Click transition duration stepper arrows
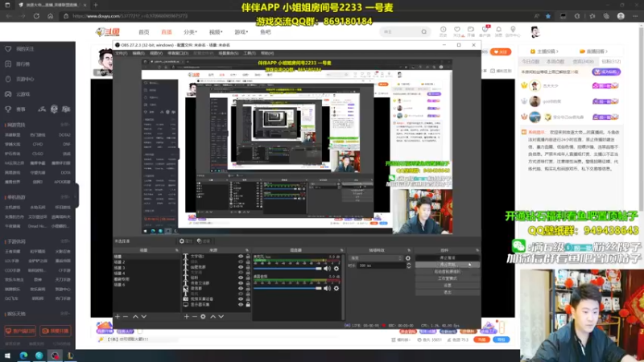The height and width of the screenshot is (362, 644). coord(408,265)
